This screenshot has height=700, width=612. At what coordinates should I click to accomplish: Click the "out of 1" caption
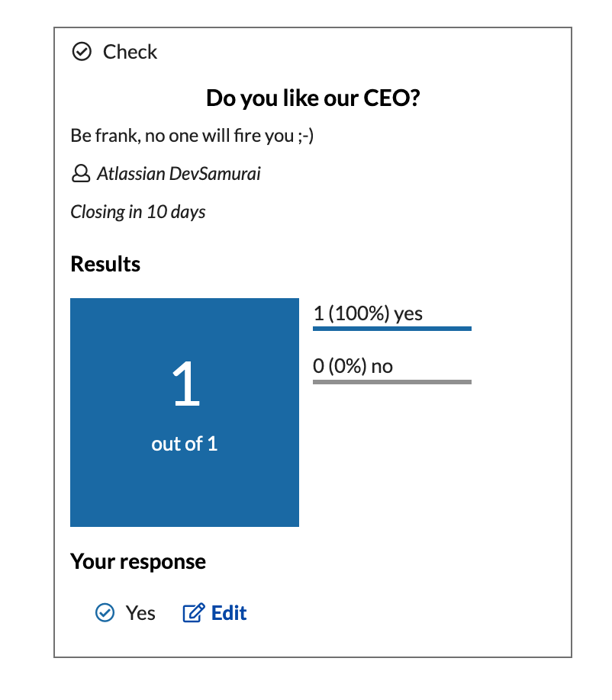tap(185, 444)
